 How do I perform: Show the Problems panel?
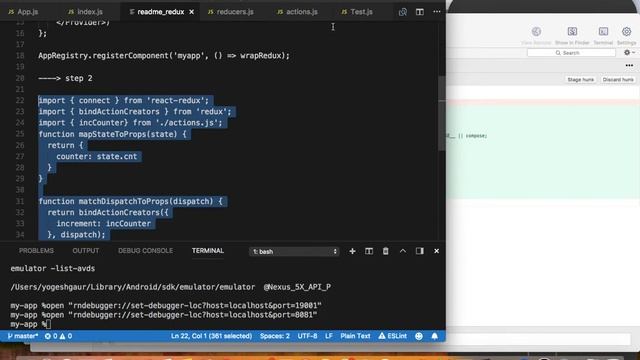pyautogui.click(x=36, y=251)
